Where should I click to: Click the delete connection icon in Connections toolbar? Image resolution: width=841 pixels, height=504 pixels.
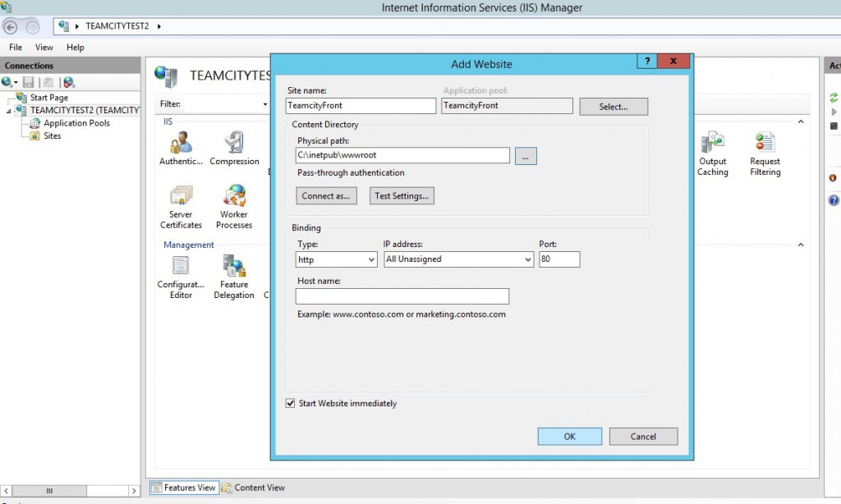69,82
